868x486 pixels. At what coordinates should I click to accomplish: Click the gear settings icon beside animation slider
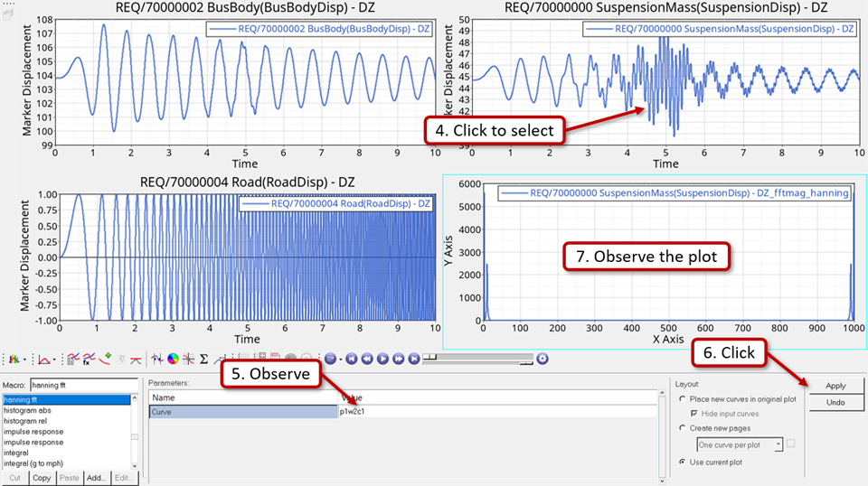click(x=542, y=359)
